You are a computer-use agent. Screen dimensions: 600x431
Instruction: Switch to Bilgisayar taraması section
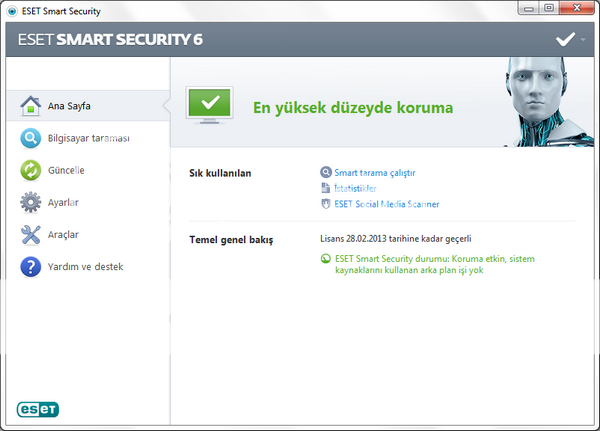point(89,138)
